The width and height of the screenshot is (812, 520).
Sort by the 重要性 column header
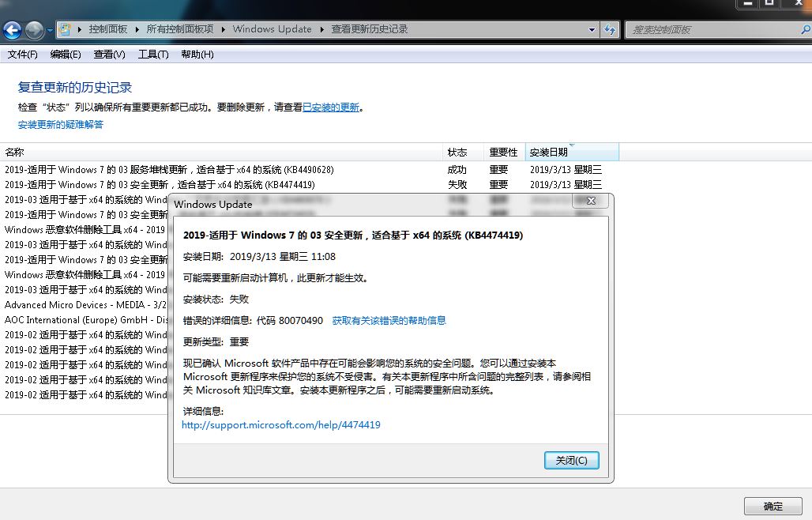pos(505,153)
